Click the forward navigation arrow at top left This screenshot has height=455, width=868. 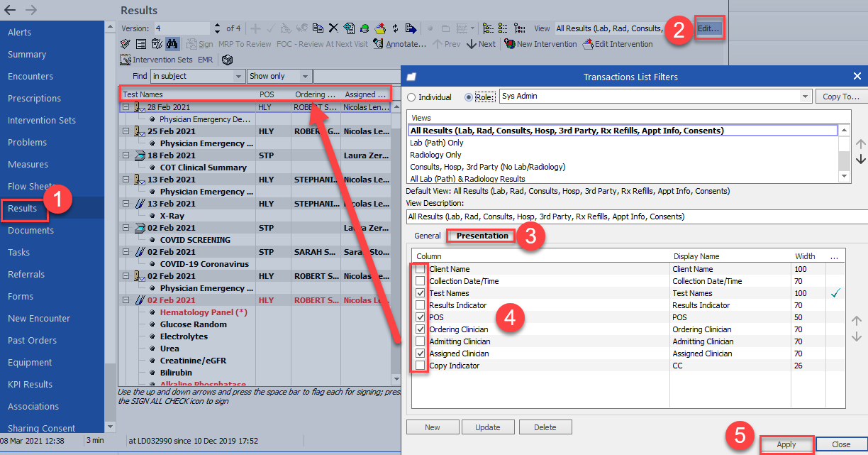click(31, 10)
